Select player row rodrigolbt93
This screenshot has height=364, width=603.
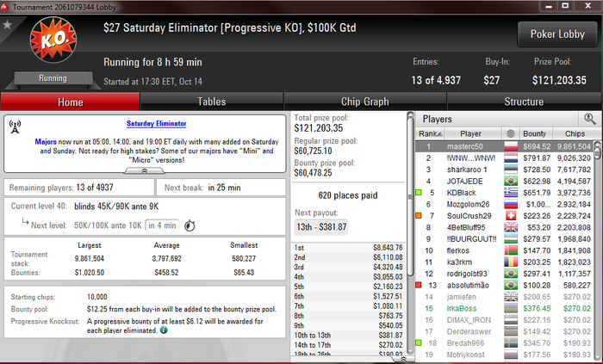coord(505,274)
